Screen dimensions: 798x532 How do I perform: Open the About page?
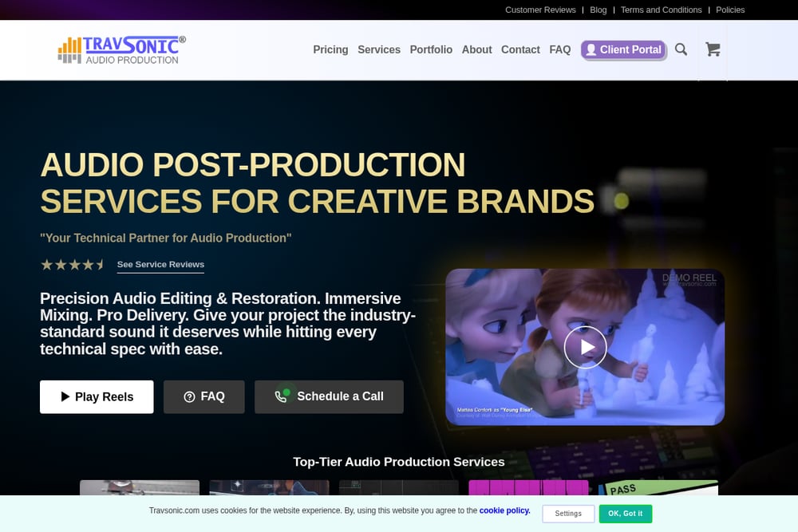pyautogui.click(x=477, y=49)
